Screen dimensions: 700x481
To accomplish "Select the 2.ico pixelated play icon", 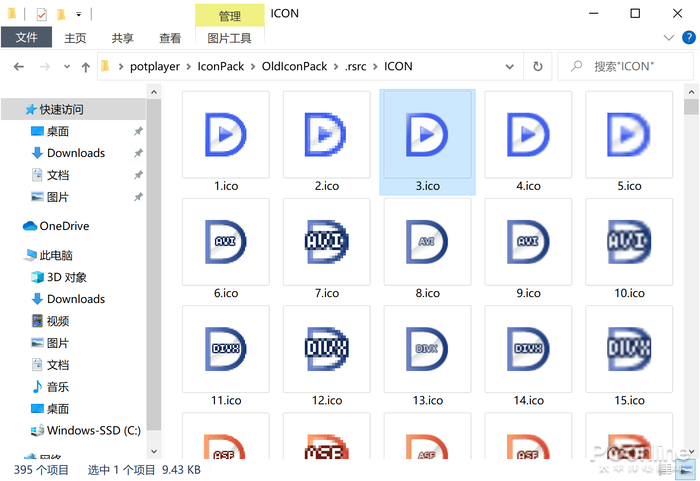I will tap(326, 134).
